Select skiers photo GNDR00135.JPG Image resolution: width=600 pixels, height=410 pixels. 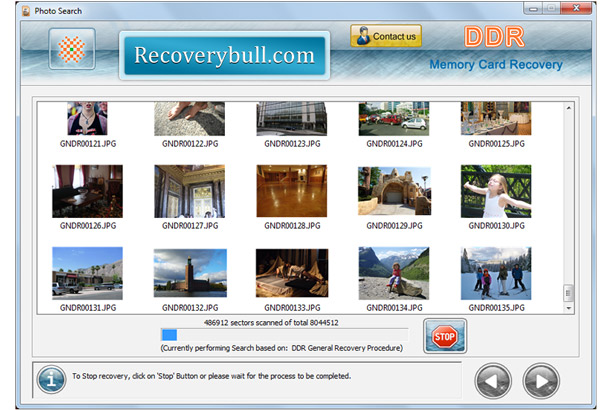coord(496,273)
